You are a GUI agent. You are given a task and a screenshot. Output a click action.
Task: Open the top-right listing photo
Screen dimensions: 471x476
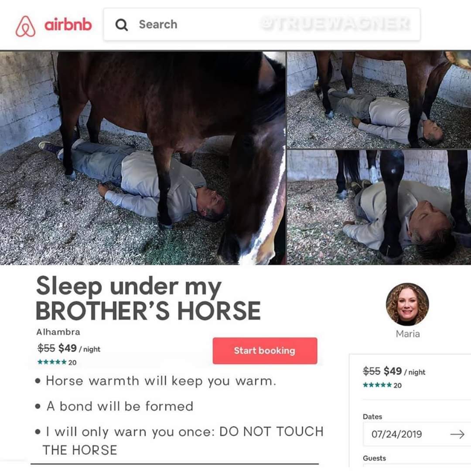pos(379,99)
